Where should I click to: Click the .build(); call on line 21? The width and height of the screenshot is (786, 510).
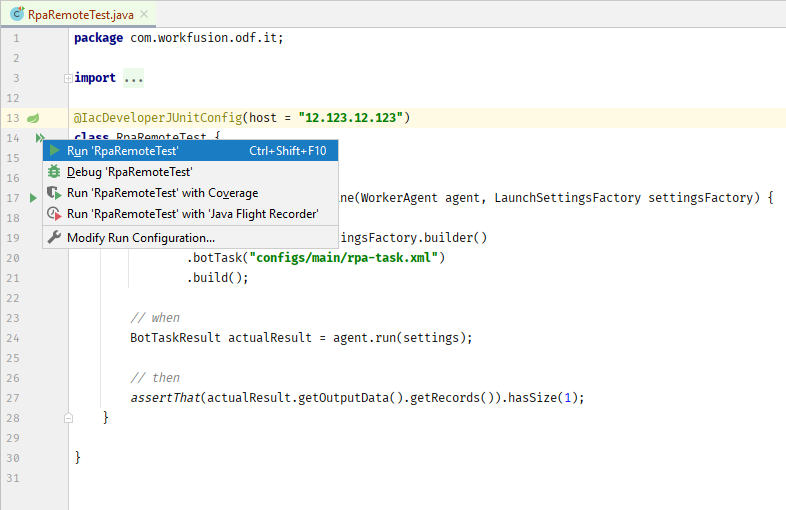point(218,278)
